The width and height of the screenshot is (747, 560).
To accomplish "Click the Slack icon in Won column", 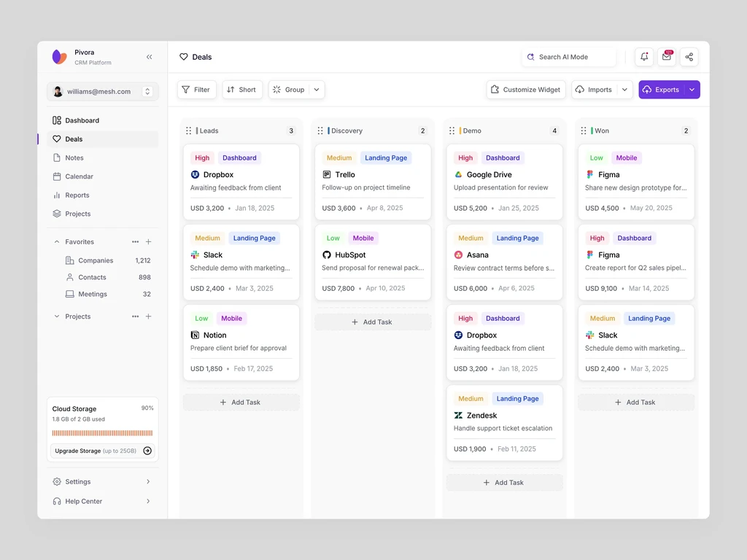I will [x=589, y=335].
